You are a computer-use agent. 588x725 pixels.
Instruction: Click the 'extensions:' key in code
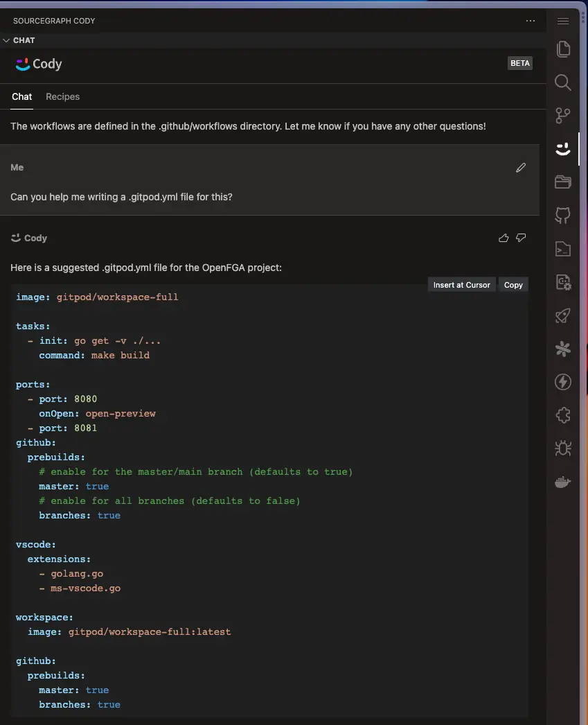59,559
